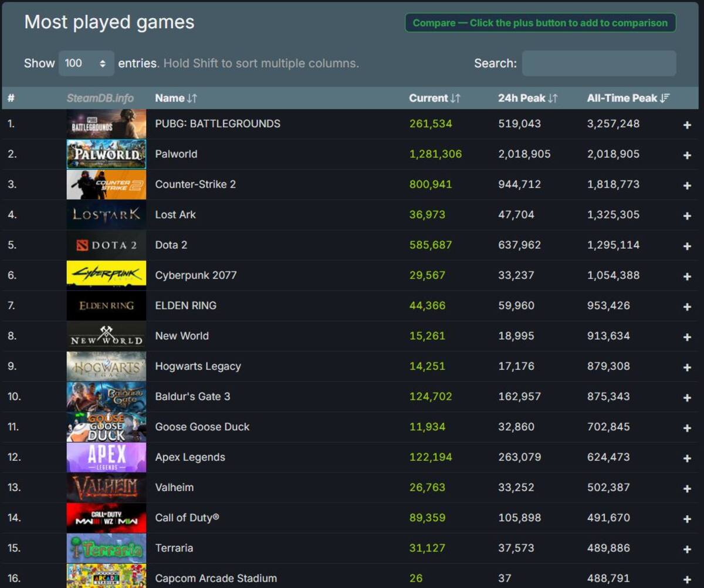
Task: Open the Palworld name link
Action: pyautogui.click(x=176, y=154)
